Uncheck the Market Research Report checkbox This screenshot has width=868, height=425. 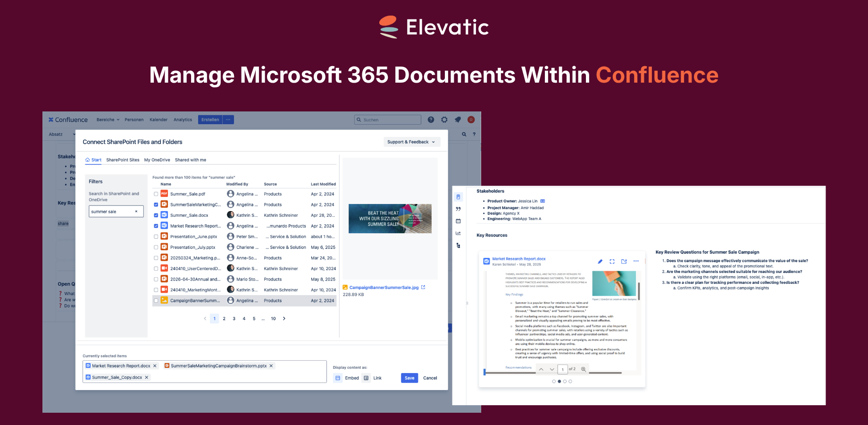pos(156,226)
